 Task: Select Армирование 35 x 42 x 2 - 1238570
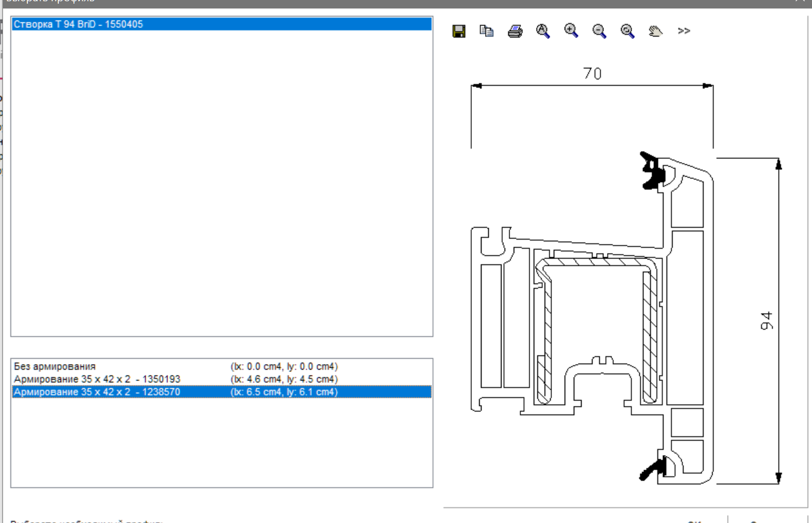tap(221, 392)
